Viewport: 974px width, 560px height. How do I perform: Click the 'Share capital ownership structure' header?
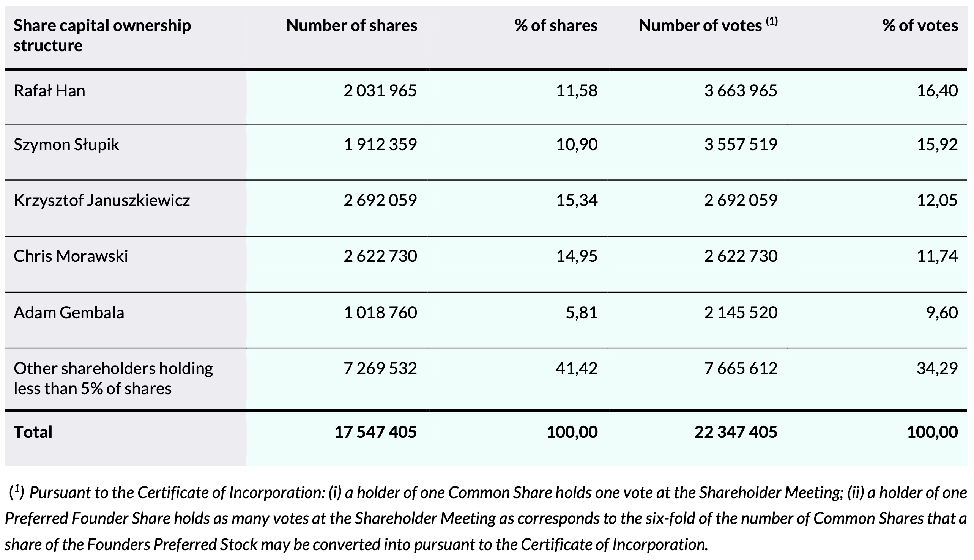[102, 35]
